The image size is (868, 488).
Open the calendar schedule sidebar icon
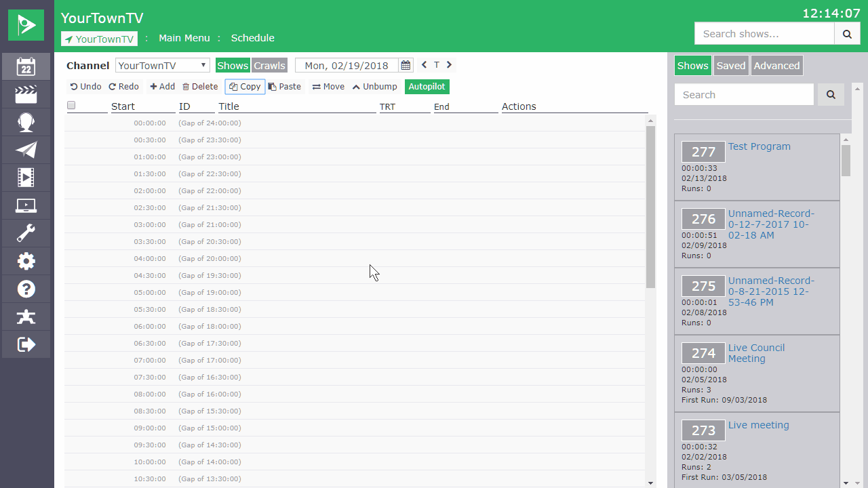click(26, 66)
